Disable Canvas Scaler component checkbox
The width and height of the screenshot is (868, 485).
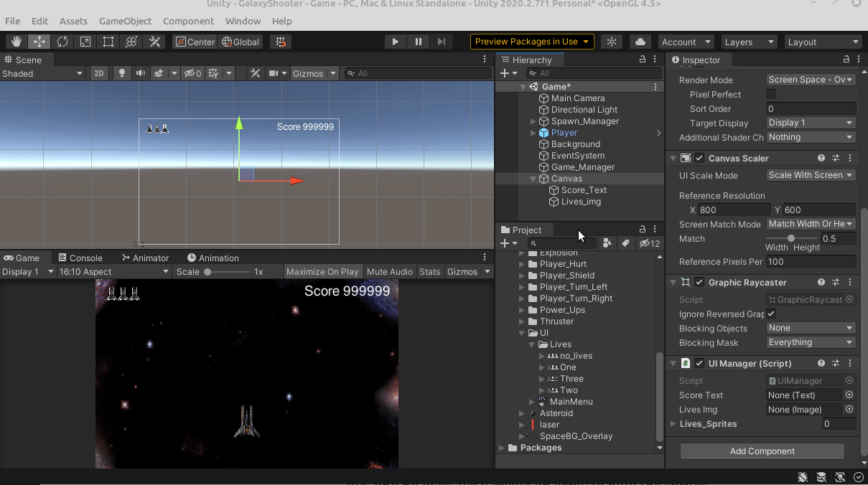(699, 158)
